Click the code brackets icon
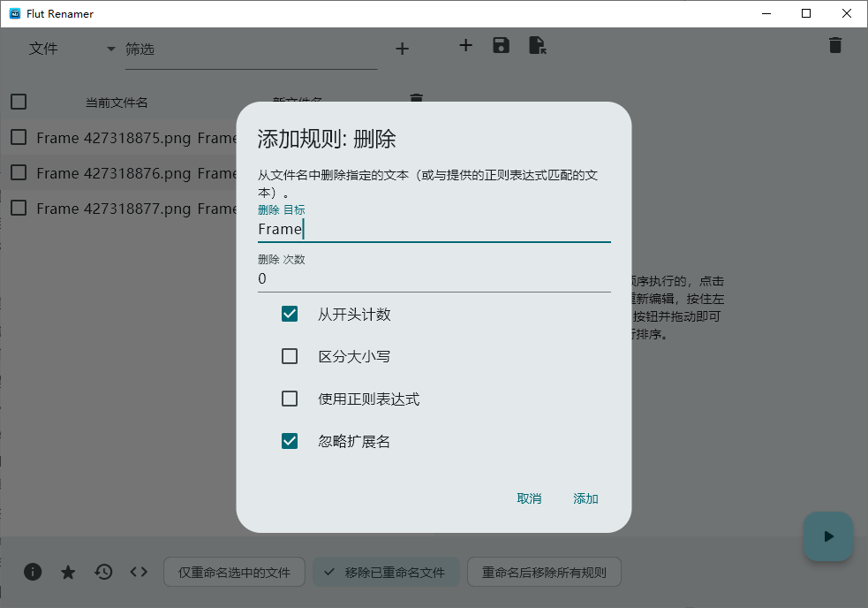This screenshot has height=608, width=868. tap(139, 572)
